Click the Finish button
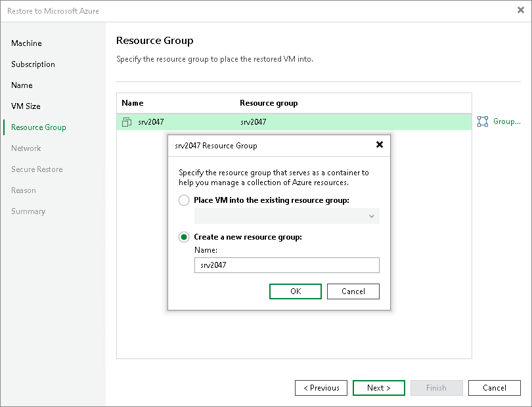Image resolution: width=532 pixels, height=407 pixels. (437, 388)
